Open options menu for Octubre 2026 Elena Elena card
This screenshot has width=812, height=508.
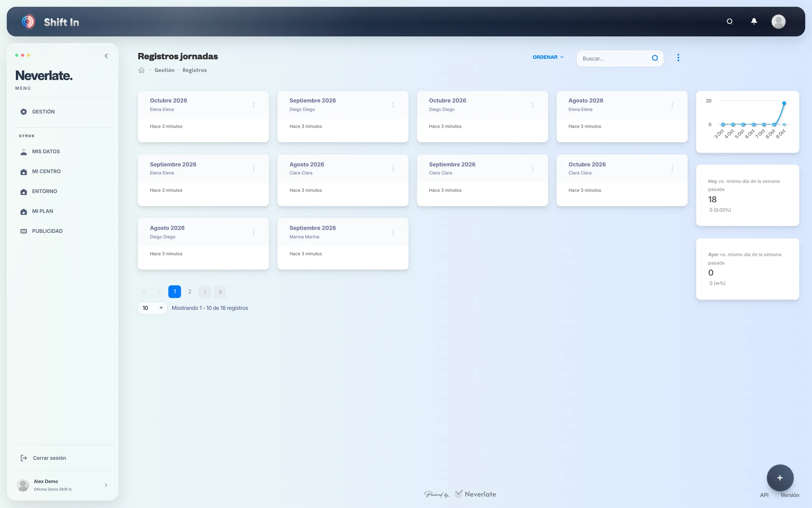click(x=253, y=105)
